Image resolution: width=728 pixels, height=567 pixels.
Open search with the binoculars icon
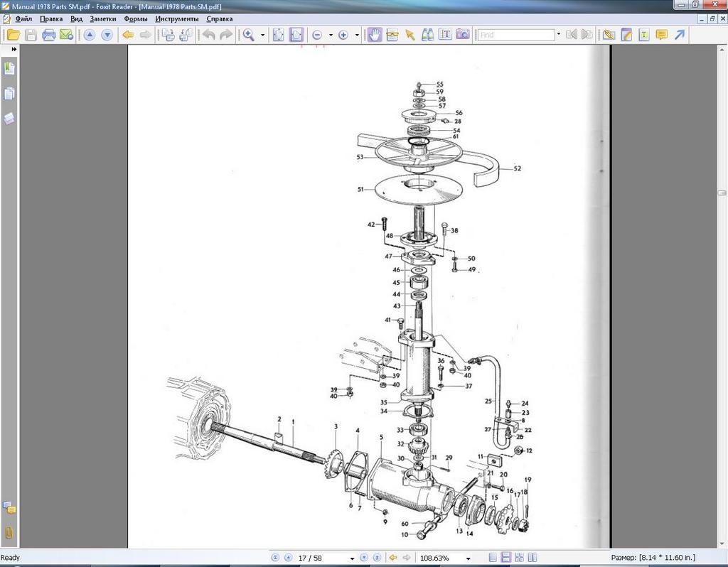tap(428, 34)
